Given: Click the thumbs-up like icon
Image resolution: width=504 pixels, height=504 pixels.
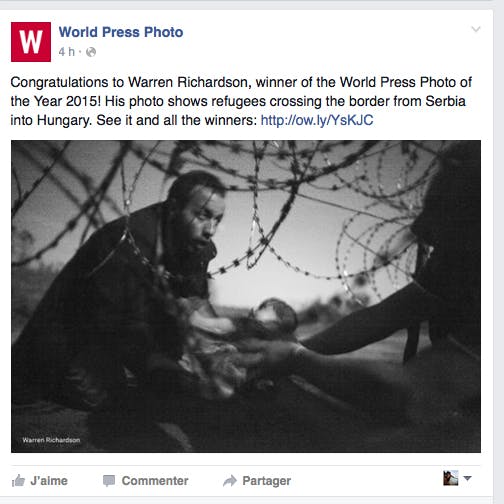Looking at the screenshot, I should tap(18, 481).
